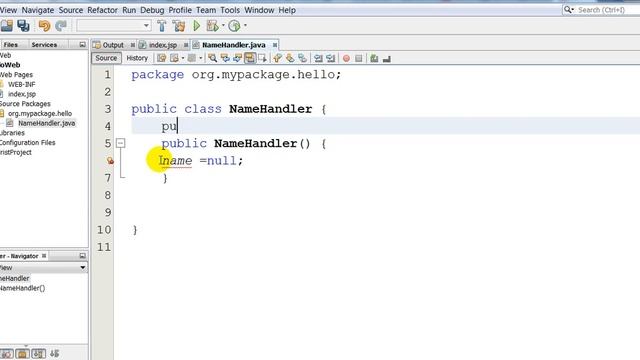640x360 pixels.
Task: Click the Debug Project icon
Action: tap(212, 26)
